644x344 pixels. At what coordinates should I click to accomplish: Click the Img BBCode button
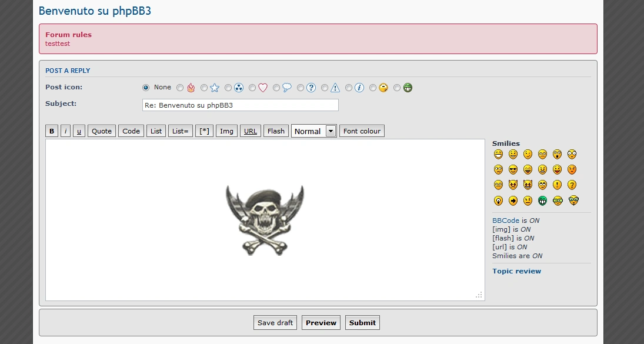[226, 131]
